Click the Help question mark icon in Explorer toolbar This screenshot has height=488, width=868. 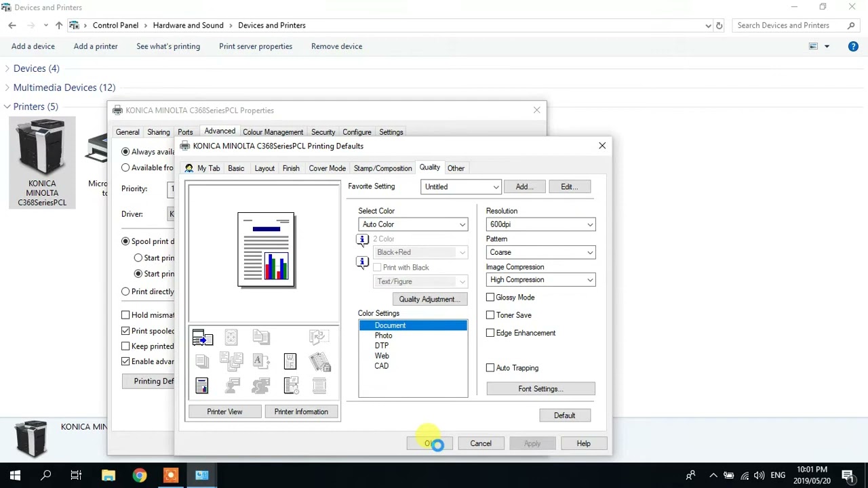coord(853,46)
